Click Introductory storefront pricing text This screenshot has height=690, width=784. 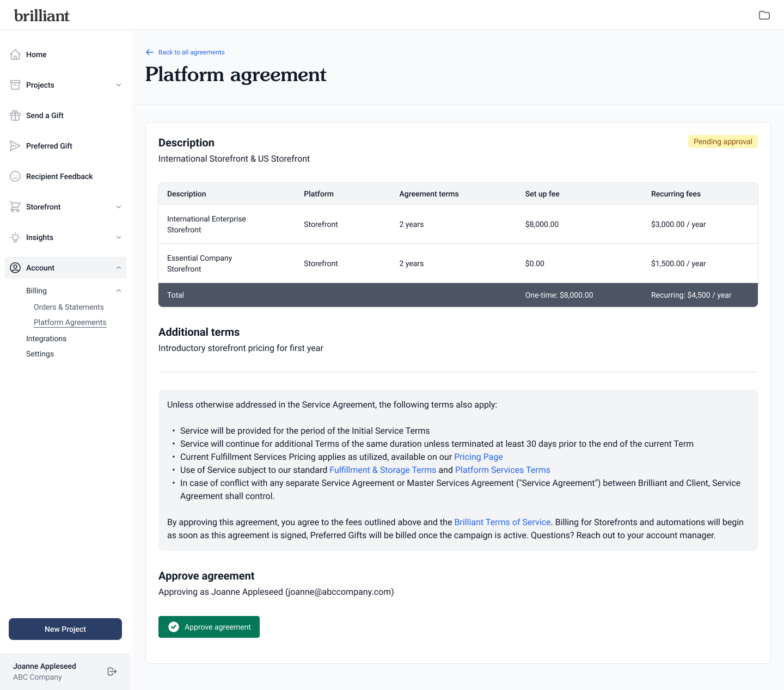click(241, 348)
